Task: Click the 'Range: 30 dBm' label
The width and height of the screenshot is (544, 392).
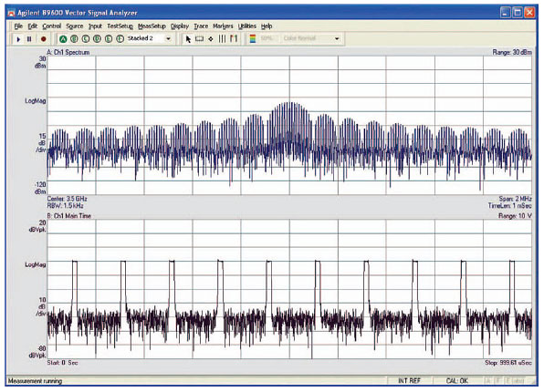Action: [512, 52]
